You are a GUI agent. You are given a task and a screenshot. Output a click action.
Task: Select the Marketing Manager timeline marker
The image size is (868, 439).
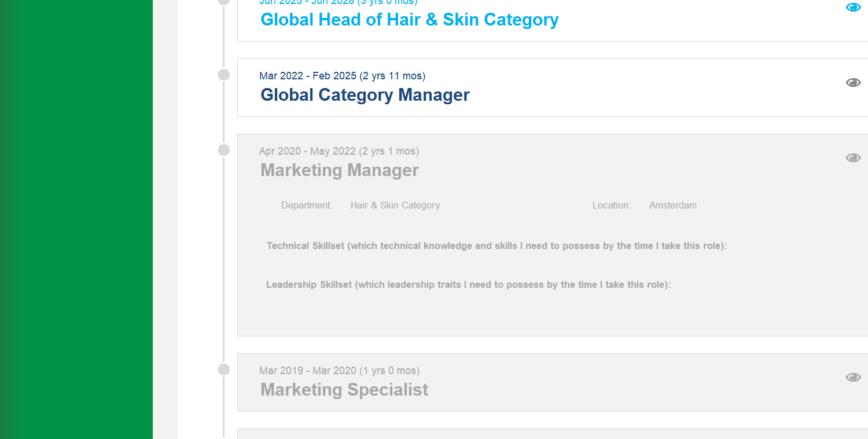pyautogui.click(x=224, y=150)
